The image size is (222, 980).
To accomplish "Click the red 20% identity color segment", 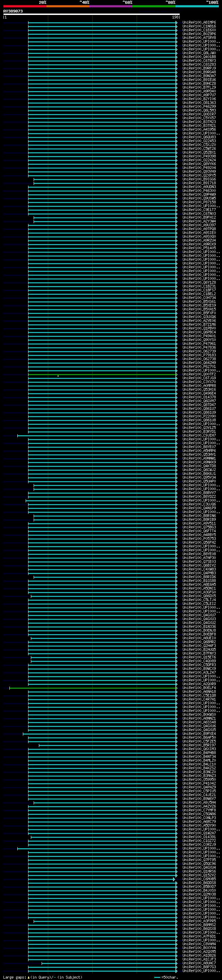I will [25, 6].
